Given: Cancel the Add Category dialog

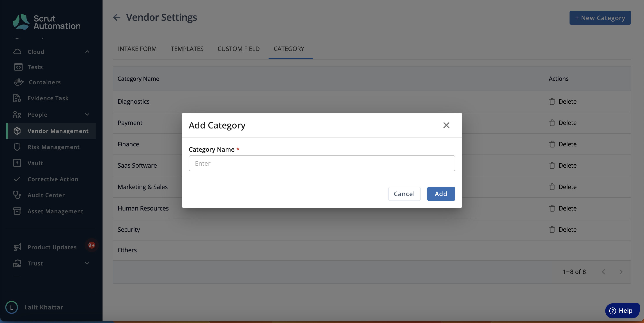Looking at the screenshot, I should [404, 194].
